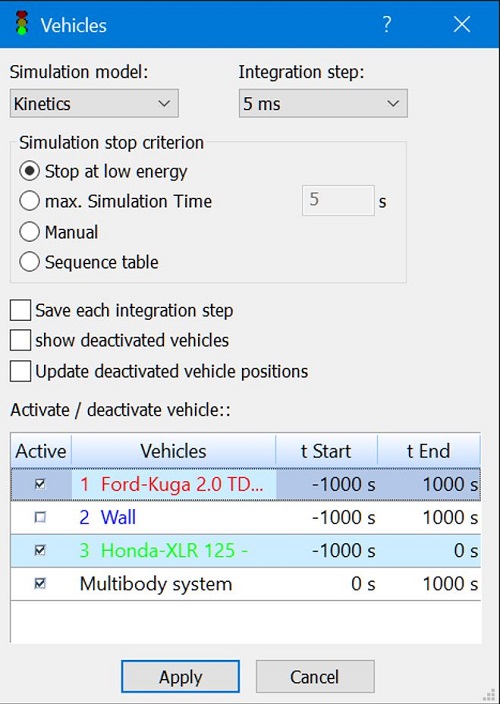Expand the Integration step dropdown
500x704 pixels.
tap(323, 103)
